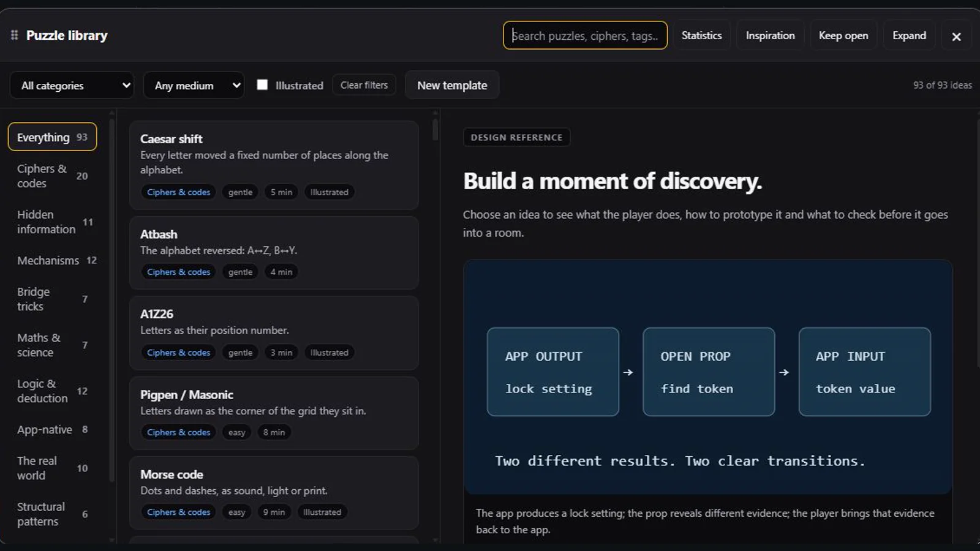This screenshot has height=551, width=980.
Task: Click Clear filters
Action: click(x=364, y=85)
